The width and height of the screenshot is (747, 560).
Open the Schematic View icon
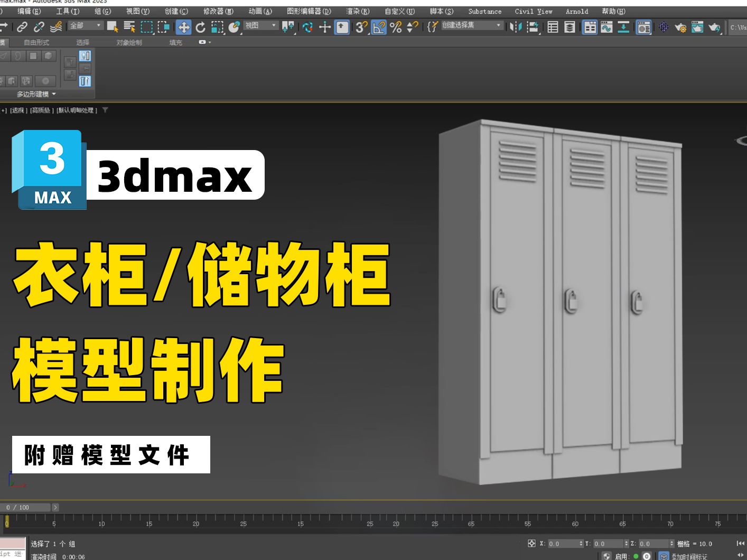[x=623, y=26]
